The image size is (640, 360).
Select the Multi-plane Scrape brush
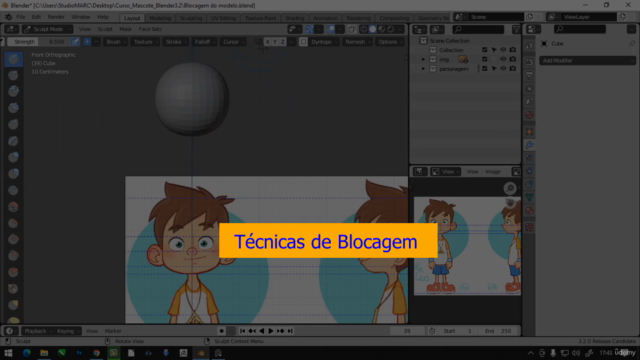(13, 272)
